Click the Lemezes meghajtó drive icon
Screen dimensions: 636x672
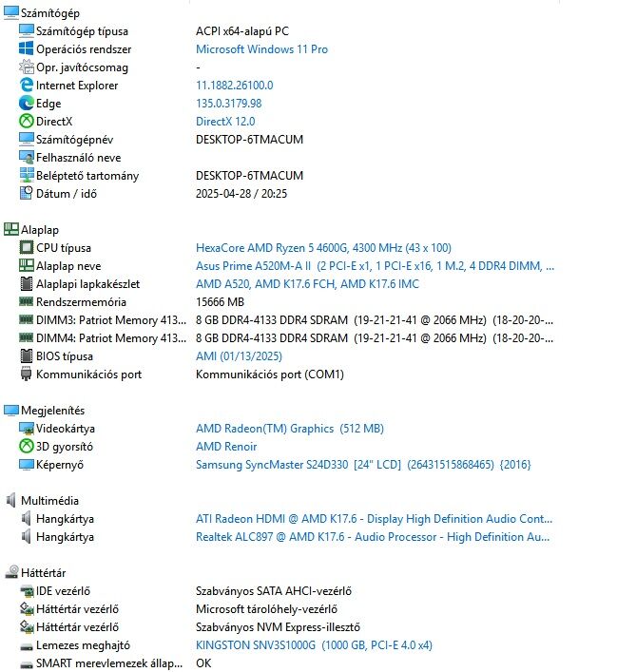(x=26, y=645)
